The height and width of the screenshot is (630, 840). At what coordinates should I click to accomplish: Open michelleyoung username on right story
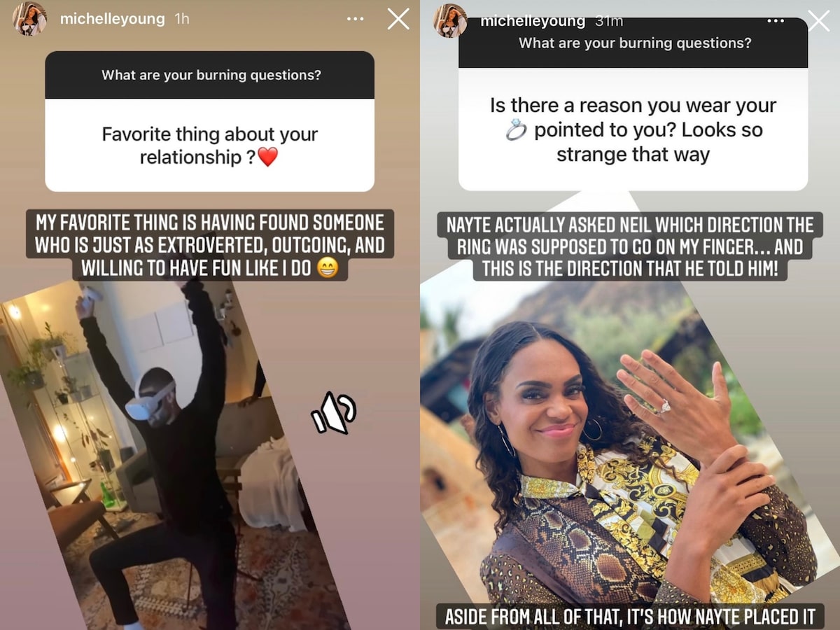click(x=533, y=21)
